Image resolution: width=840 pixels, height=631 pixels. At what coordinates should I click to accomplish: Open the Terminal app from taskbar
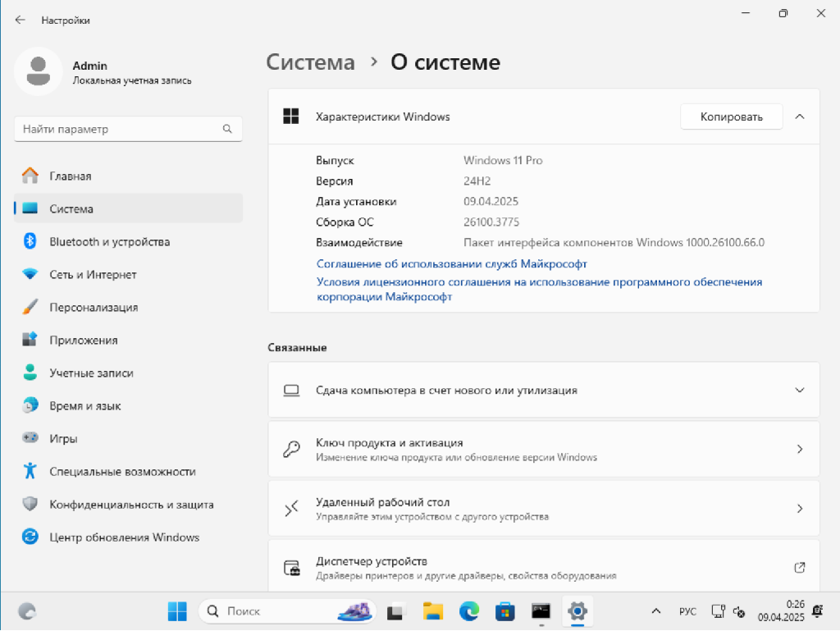541,611
